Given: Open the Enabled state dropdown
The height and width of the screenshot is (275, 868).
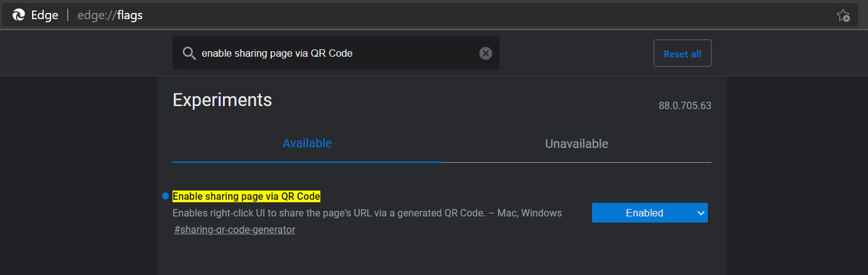Looking at the screenshot, I should (x=644, y=213).
